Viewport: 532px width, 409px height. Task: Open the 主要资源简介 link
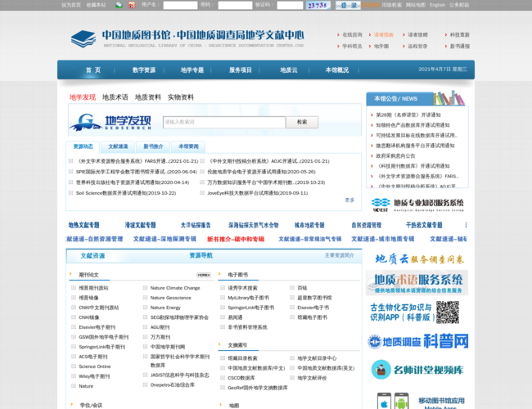[340, 255]
